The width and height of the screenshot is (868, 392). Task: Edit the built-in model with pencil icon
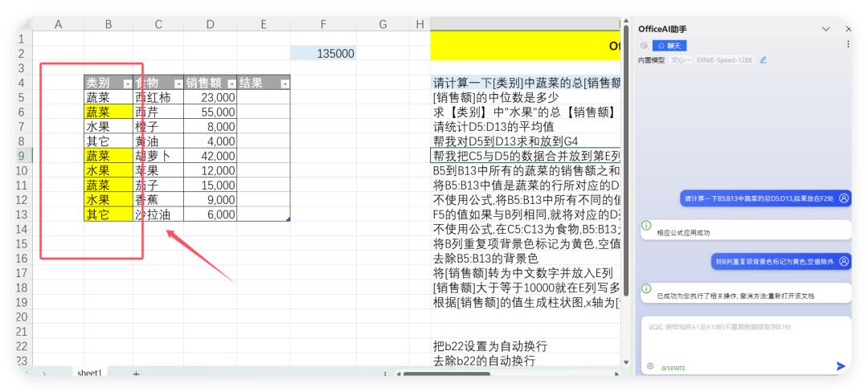click(764, 59)
